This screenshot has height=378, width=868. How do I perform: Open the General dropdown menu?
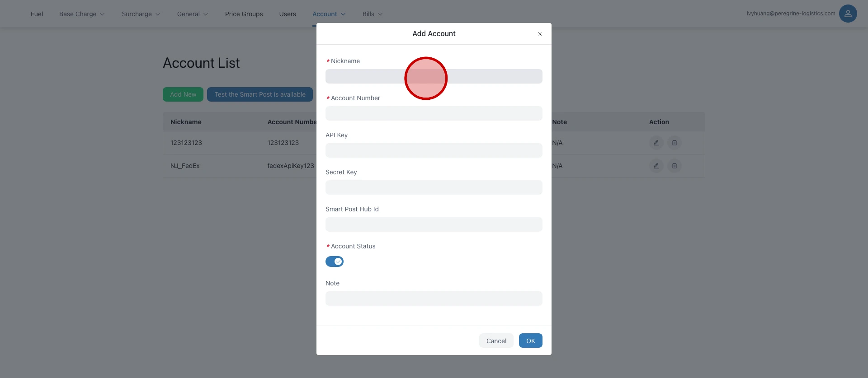pyautogui.click(x=193, y=14)
